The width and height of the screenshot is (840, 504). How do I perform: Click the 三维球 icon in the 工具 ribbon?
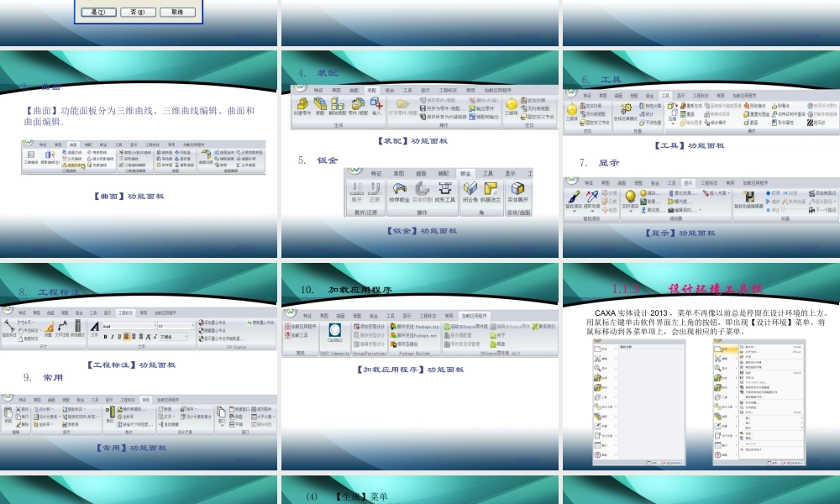pyautogui.click(x=571, y=112)
